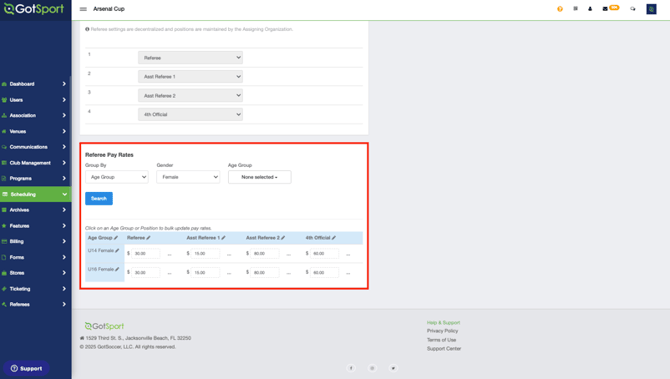Click U14 Female Asst Referee 1 rate field

pos(206,253)
